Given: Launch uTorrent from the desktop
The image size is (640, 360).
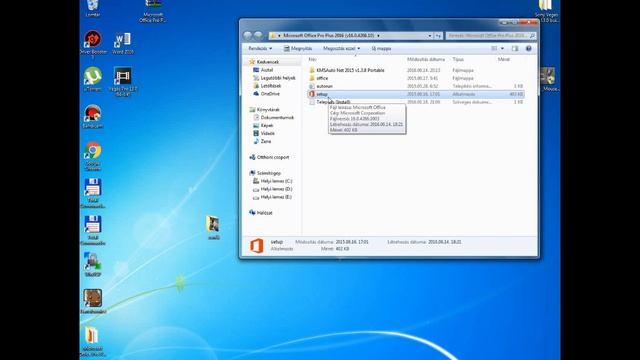Looking at the screenshot, I should tap(93, 79).
